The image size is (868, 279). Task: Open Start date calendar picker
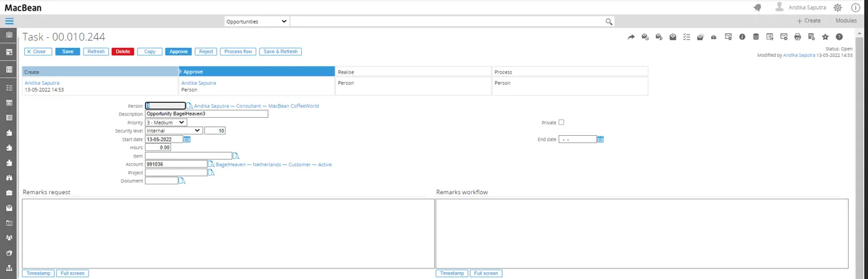(187, 139)
